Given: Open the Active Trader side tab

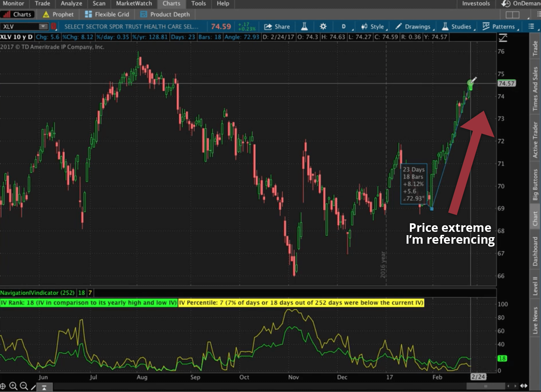Looking at the screenshot, I should 535,140.
